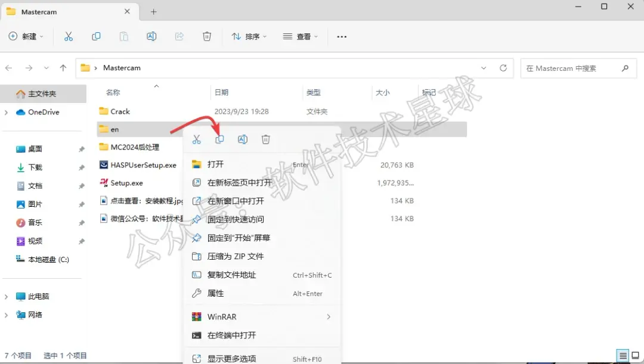This screenshot has width=644, height=364.
Task: Open a new tab with plus button
Action: pos(154,12)
